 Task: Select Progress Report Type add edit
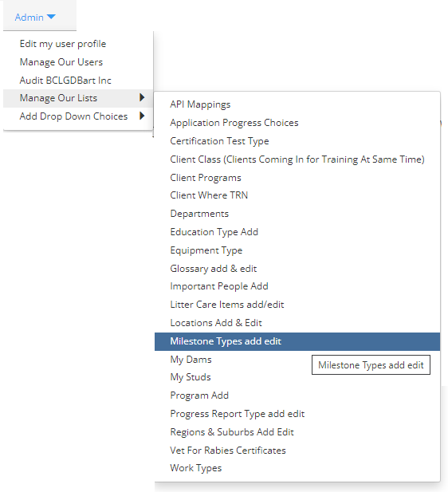238,414
